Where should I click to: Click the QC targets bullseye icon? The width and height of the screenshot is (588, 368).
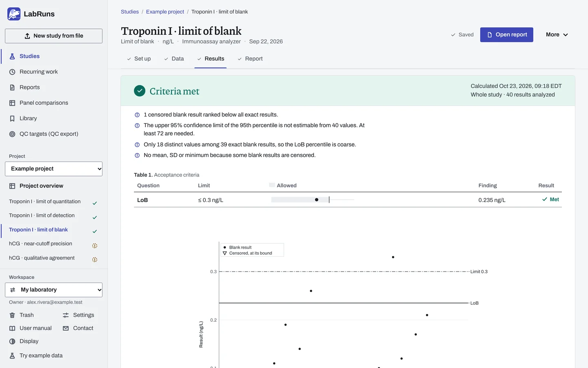pyautogui.click(x=12, y=134)
